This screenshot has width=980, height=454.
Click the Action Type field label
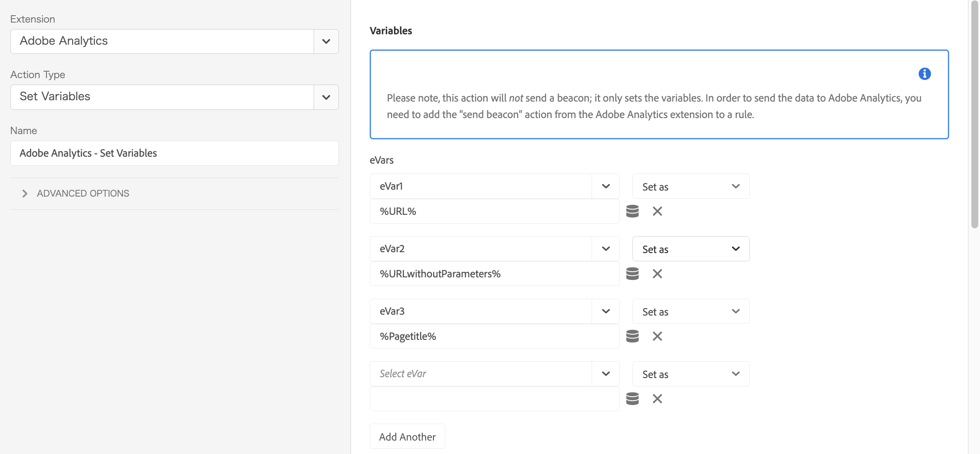point(38,75)
